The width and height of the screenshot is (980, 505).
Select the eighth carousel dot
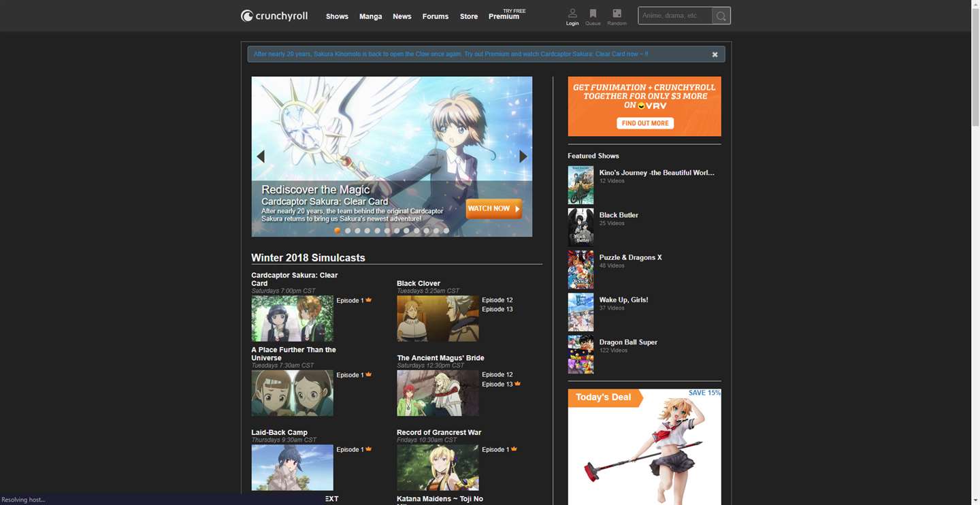point(407,231)
